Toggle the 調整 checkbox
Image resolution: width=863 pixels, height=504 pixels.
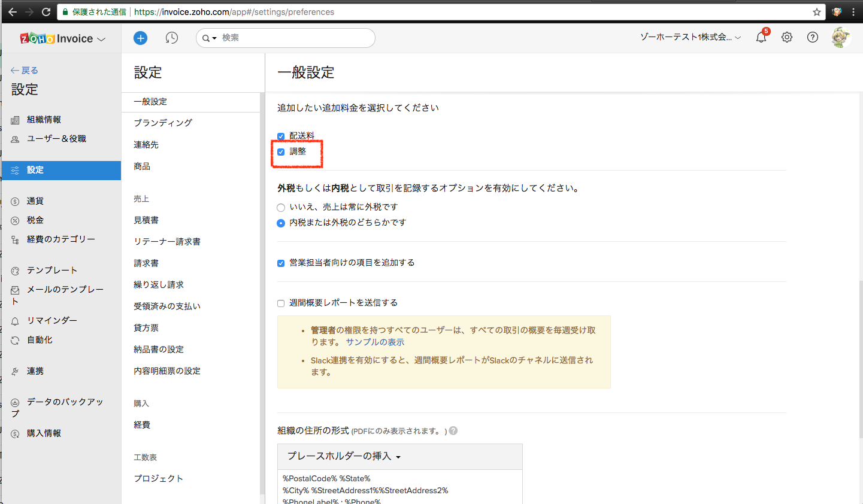click(281, 152)
